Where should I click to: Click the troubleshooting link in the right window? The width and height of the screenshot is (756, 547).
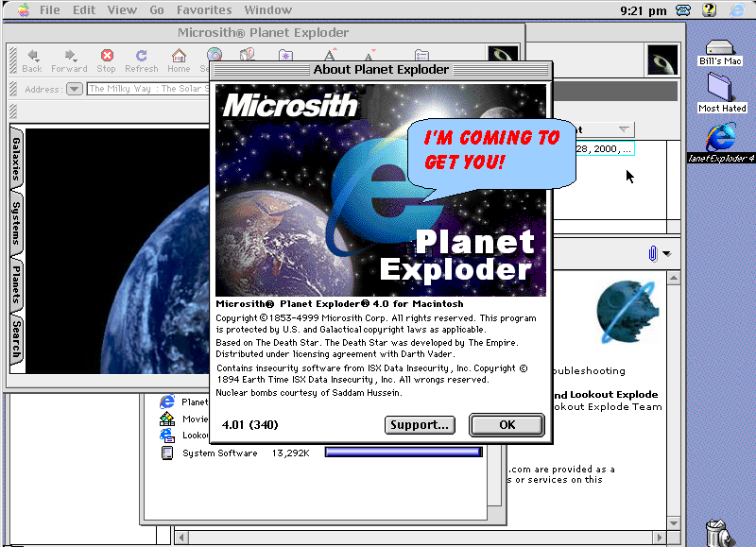pos(589,370)
